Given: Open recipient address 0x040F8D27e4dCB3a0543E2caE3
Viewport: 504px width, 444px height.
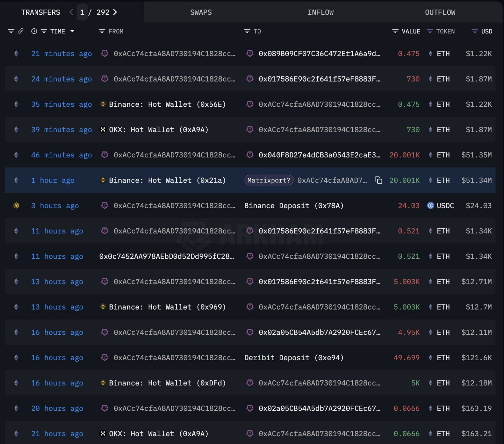Looking at the screenshot, I should 319,155.
